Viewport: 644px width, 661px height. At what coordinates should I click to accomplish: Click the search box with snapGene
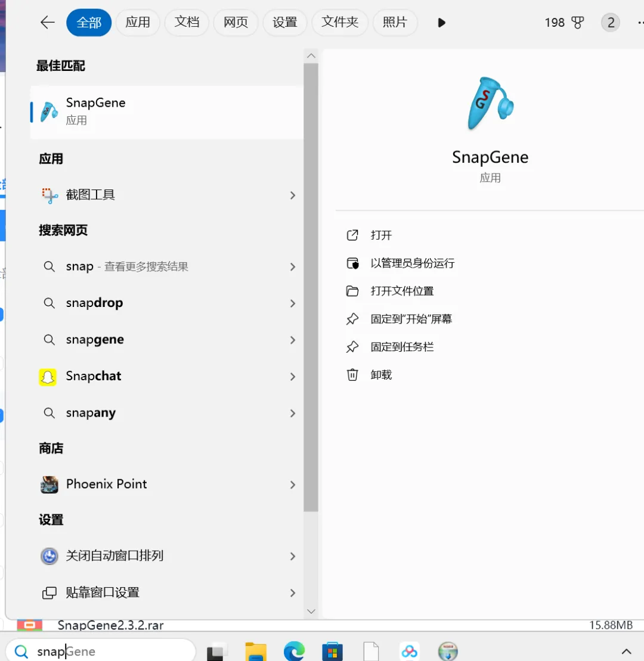click(101, 651)
